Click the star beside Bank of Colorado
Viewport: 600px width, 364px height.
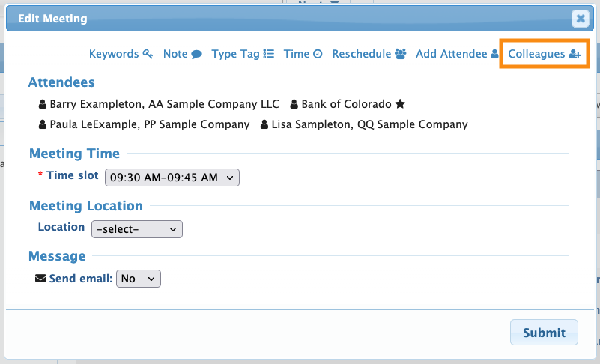coord(400,104)
